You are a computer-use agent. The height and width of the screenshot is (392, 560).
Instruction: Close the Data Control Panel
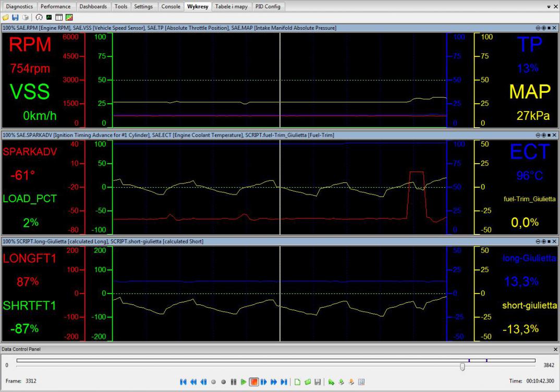tap(555, 349)
